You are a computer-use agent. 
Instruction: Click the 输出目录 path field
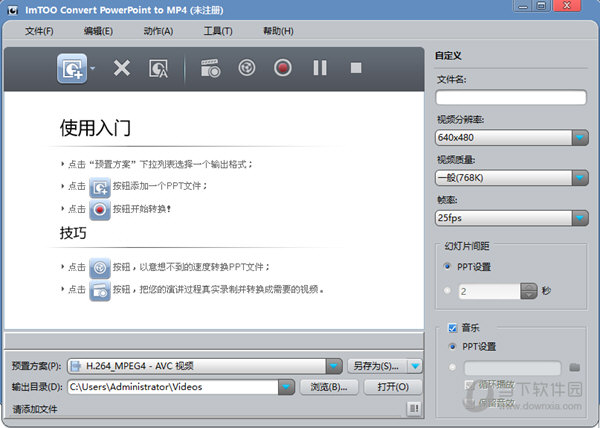(x=173, y=387)
